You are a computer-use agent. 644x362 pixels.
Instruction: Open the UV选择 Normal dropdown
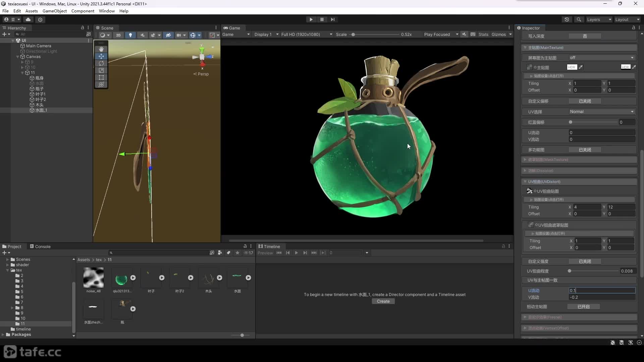click(x=602, y=112)
